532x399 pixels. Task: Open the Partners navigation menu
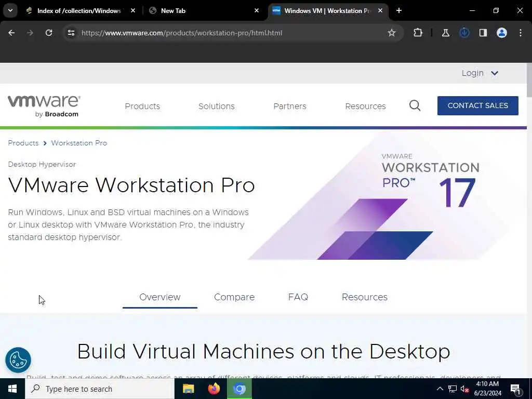(290, 106)
